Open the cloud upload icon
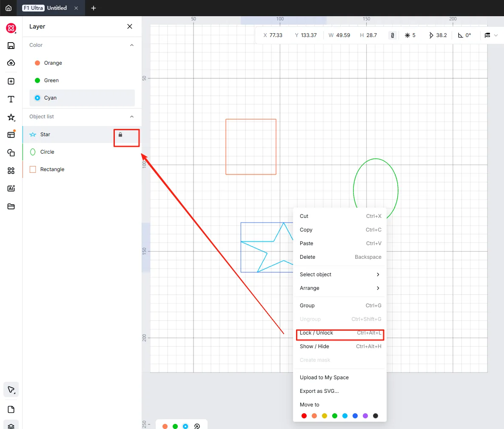This screenshot has width=504, height=429. click(x=11, y=63)
